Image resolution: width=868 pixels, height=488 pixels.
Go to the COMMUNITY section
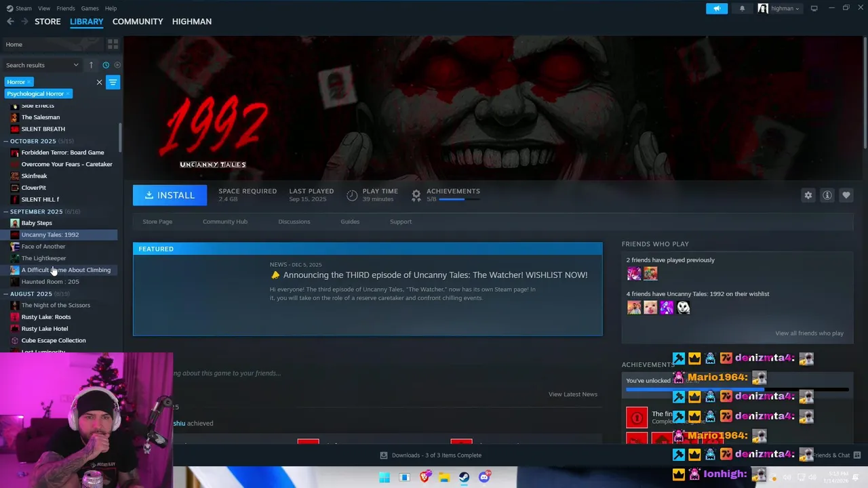coord(138,22)
